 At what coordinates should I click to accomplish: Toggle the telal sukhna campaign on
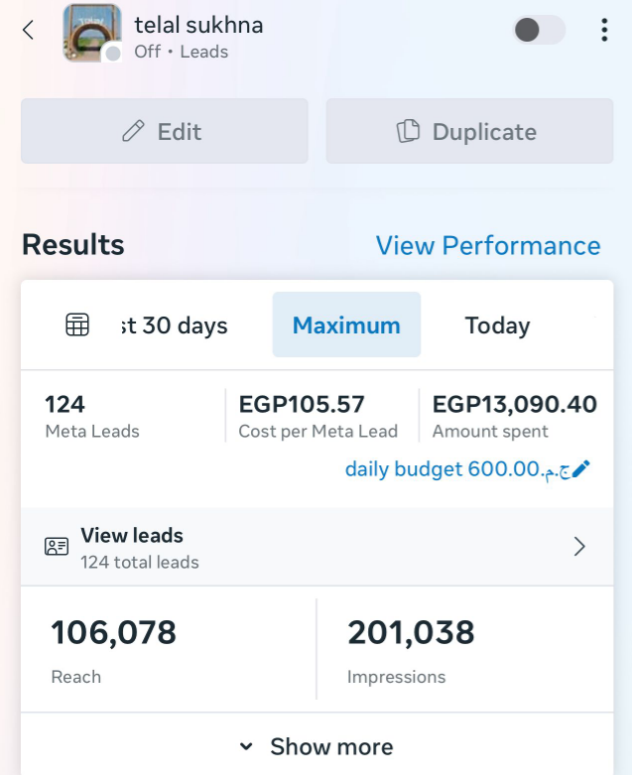point(539,30)
